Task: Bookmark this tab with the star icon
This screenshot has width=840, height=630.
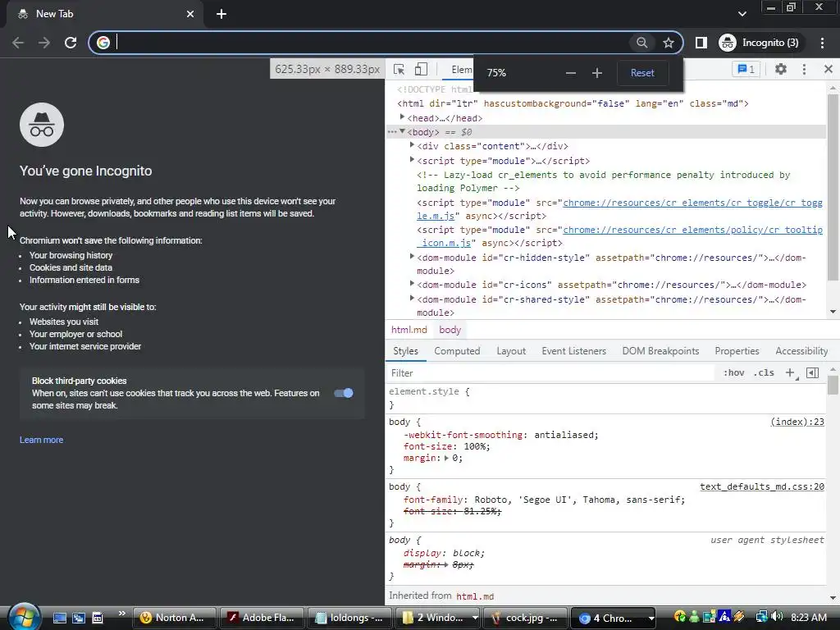Action: (x=668, y=43)
